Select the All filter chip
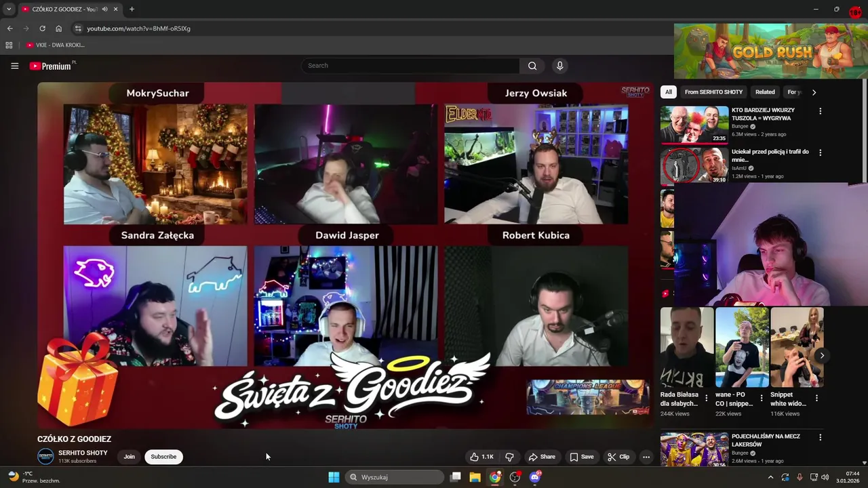 click(669, 92)
